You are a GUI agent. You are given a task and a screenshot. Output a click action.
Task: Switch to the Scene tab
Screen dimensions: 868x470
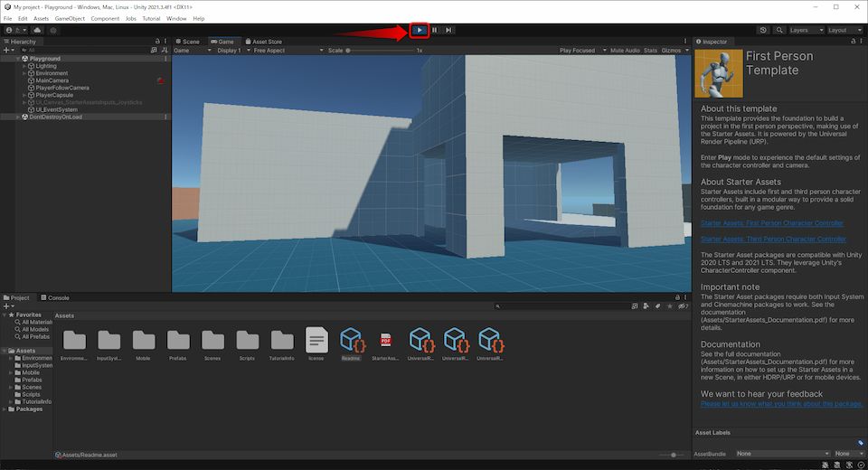click(188, 42)
